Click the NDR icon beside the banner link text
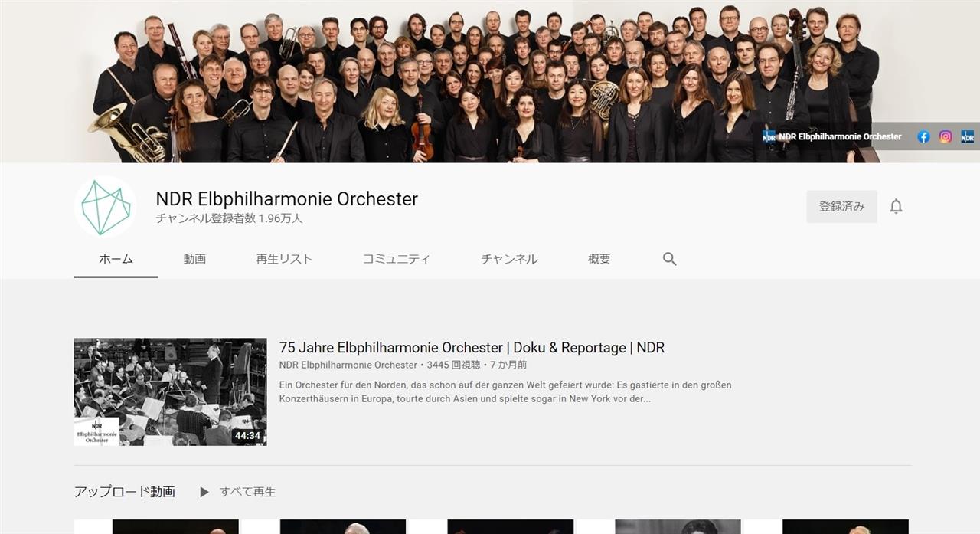The width and height of the screenshot is (980, 534). (769, 137)
